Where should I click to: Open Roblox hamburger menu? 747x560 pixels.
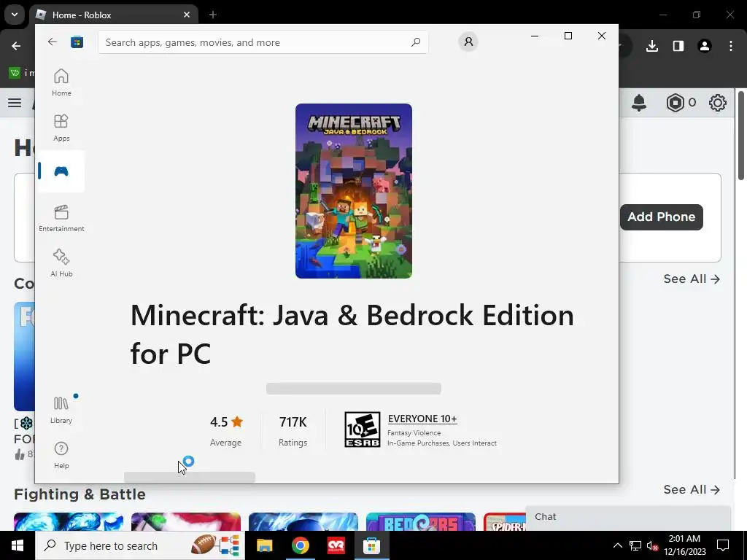tap(15, 103)
